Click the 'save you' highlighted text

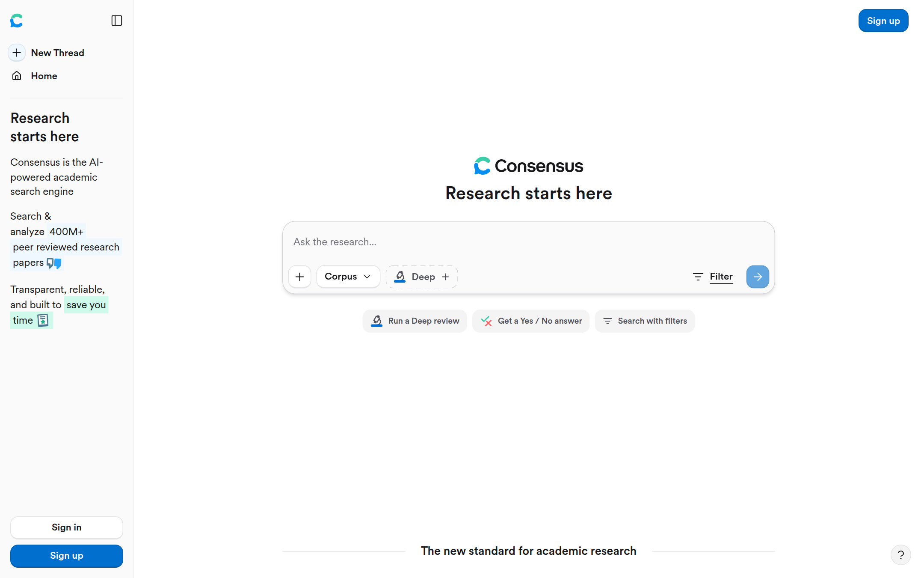[86, 305]
